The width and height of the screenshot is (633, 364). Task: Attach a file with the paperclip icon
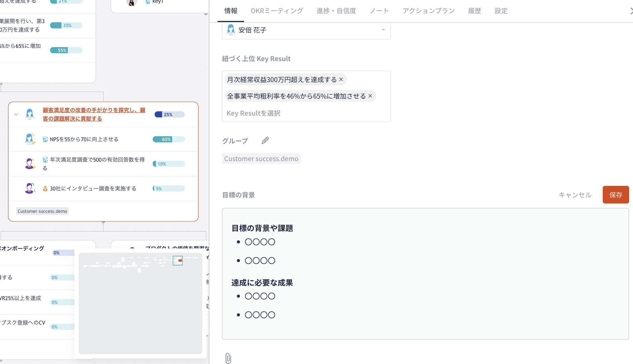coord(228,358)
